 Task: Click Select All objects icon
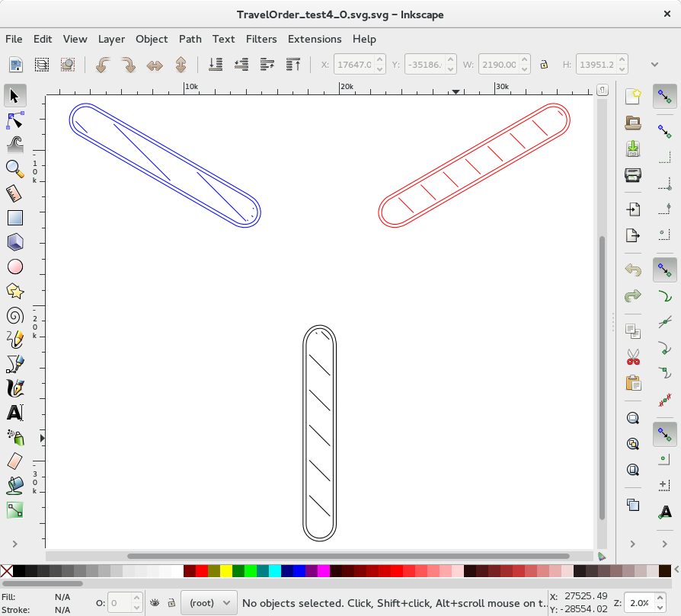tap(16, 65)
